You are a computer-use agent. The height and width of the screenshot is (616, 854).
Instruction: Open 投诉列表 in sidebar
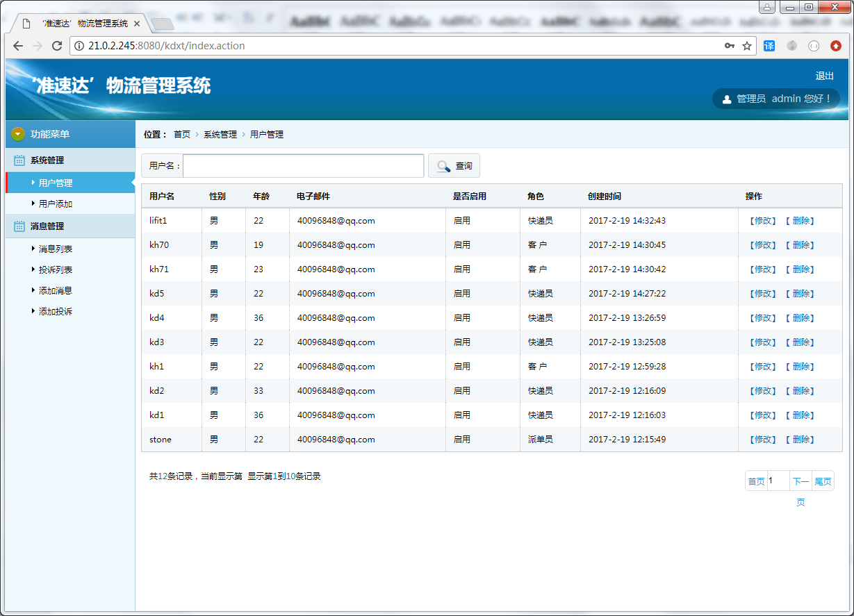point(56,269)
